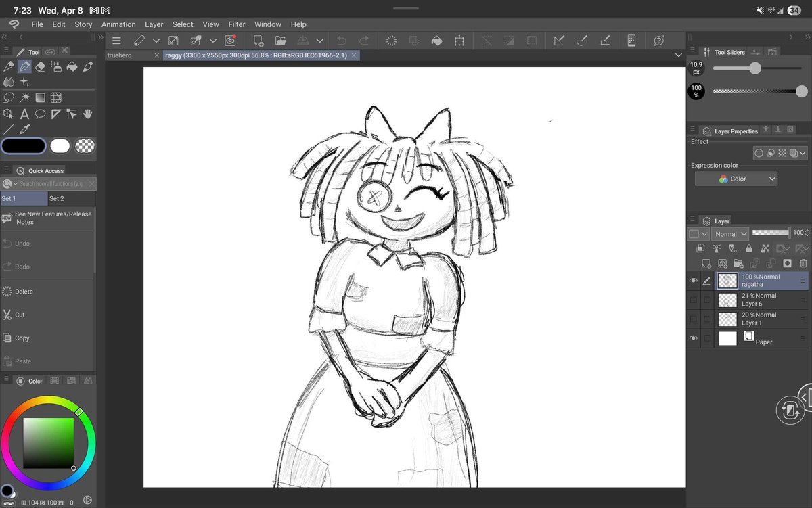This screenshot has height=508, width=812.
Task: Open the File menu
Action: (x=37, y=24)
